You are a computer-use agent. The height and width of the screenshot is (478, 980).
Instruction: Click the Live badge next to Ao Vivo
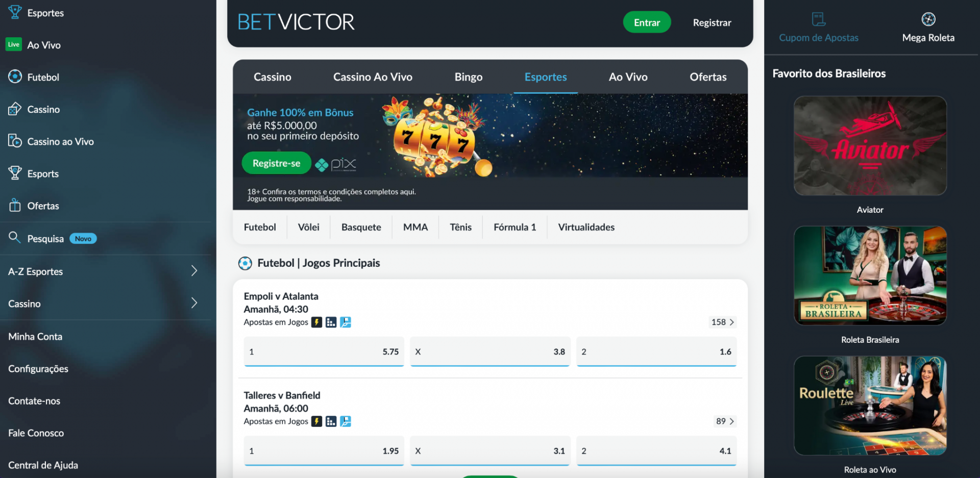[14, 44]
